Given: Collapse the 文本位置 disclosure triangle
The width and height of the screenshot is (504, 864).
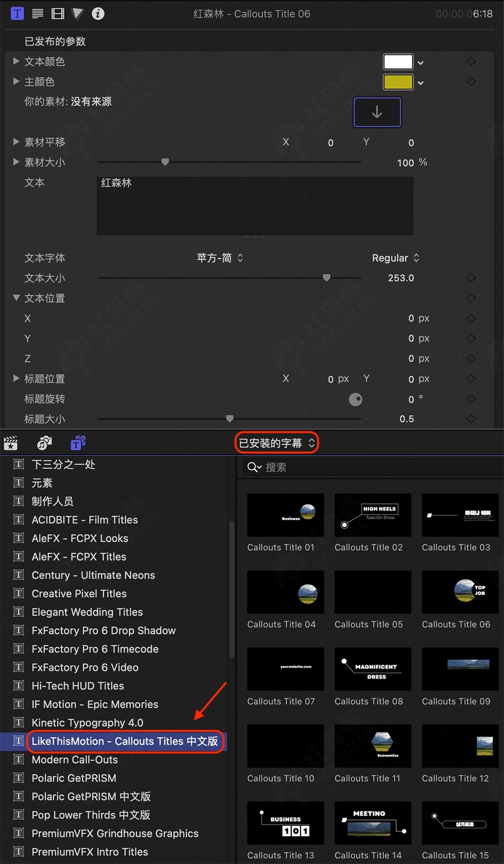Looking at the screenshot, I should pyautogui.click(x=16, y=298).
